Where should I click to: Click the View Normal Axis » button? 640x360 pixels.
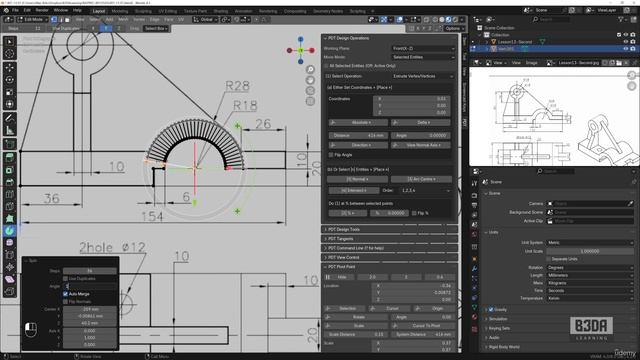click(420, 145)
